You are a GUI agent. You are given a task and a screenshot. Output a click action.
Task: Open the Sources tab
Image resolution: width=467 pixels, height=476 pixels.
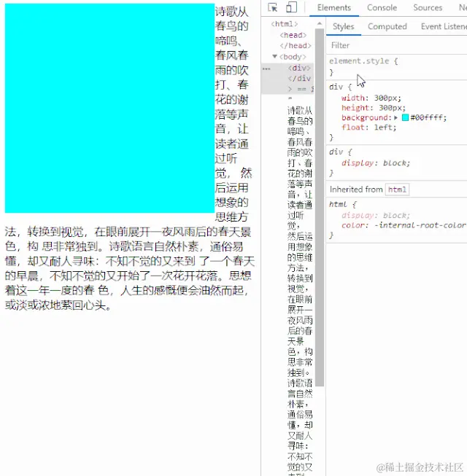[428, 7]
